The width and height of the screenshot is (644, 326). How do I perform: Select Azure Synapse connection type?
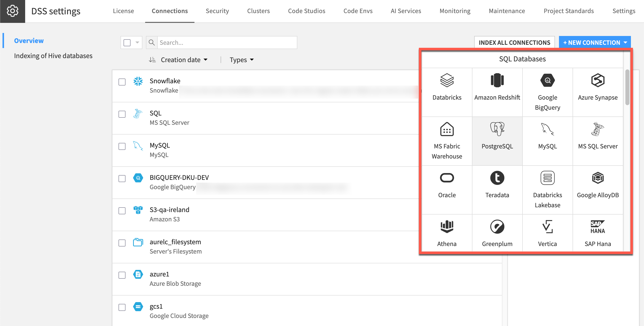pos(598,92)
